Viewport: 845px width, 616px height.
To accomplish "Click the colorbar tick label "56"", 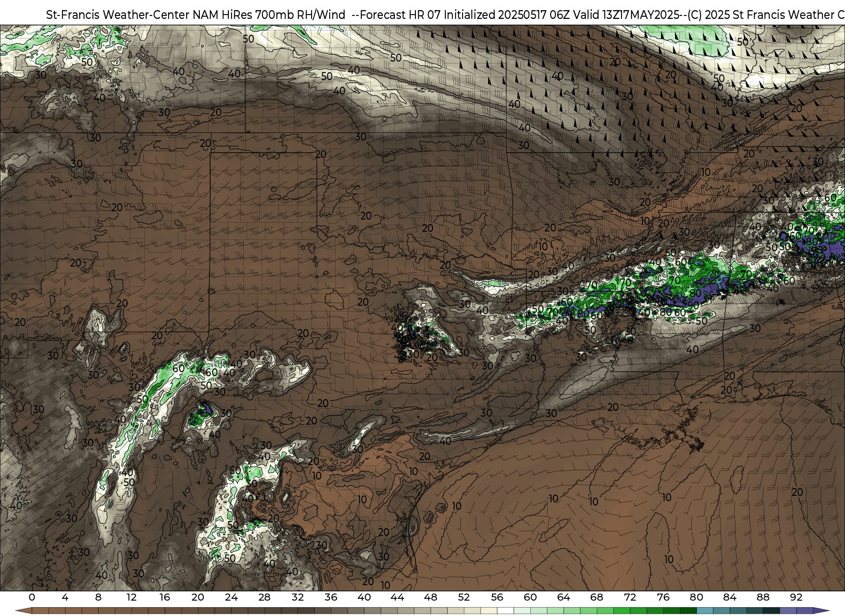I will [x=497, y=598].
